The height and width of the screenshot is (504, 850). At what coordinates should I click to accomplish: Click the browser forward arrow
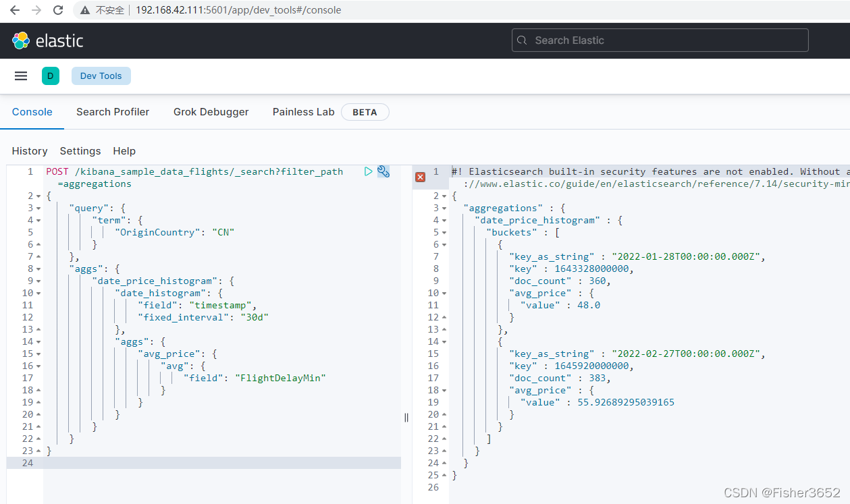tap(36, 10)
